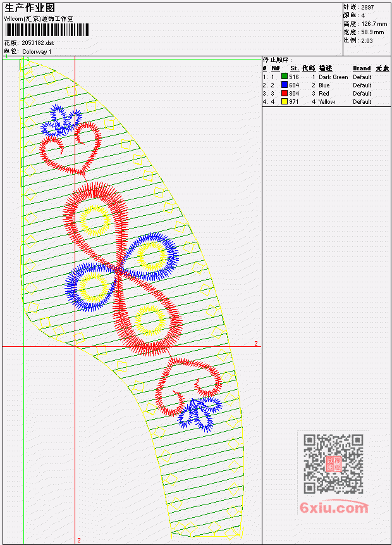Click 'Default' brand in Red row
This screenshot has width=392, height=545.
pos(362,93)
